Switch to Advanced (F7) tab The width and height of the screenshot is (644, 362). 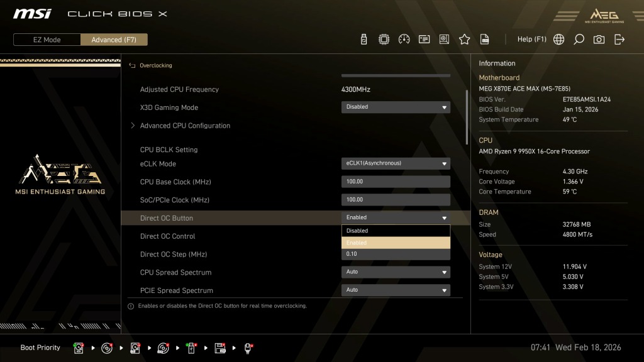(114, 40)
